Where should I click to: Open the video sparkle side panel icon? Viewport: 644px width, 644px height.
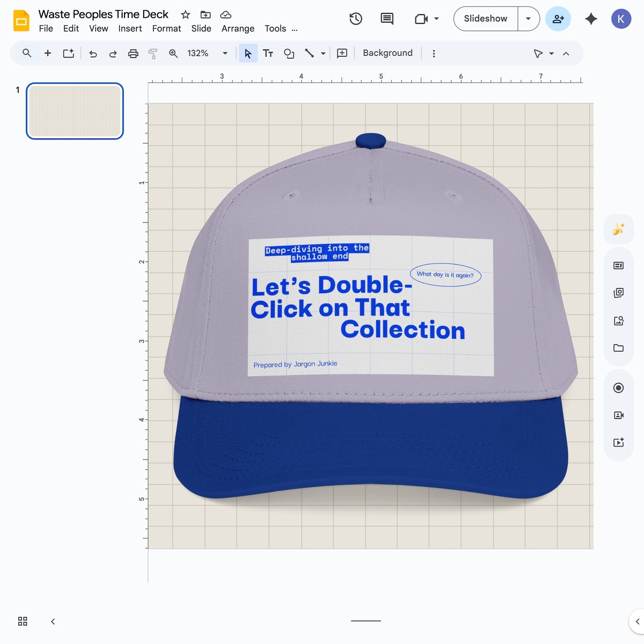coord(619,442)
